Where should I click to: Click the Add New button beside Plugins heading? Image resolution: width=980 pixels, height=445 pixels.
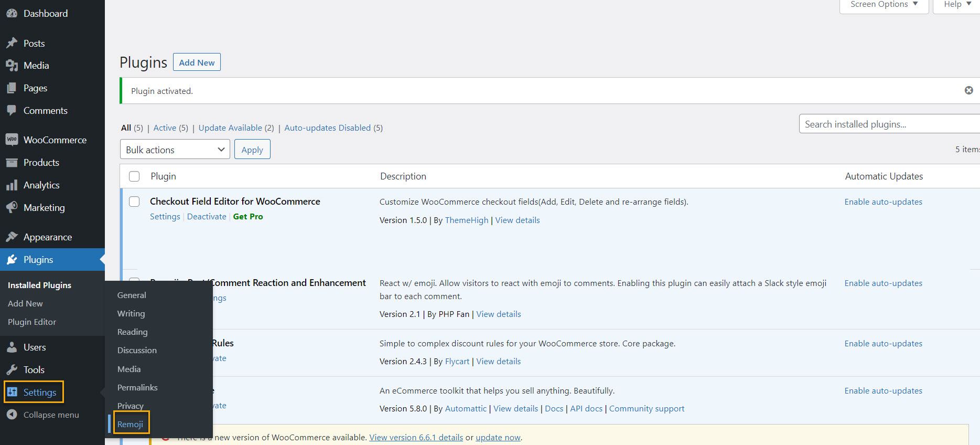coord(197,62)
